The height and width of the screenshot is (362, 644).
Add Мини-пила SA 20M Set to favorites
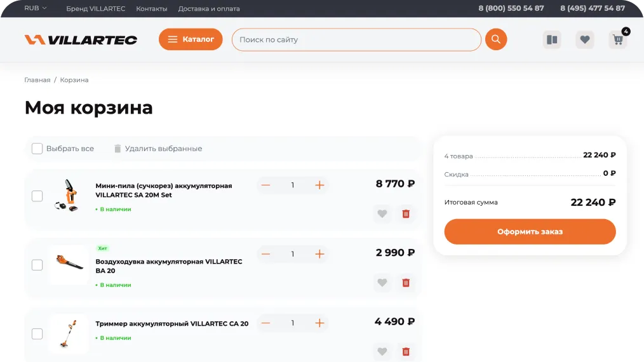[382, 213]
